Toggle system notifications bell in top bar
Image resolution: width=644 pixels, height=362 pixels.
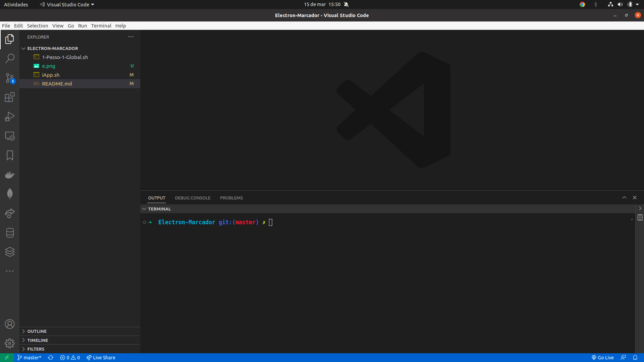pos(346,4)
